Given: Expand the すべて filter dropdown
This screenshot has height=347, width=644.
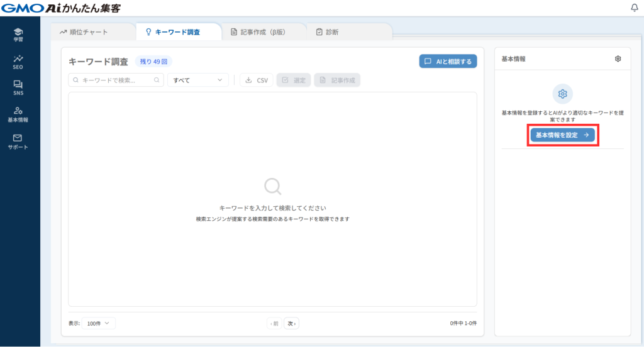Looking at the screenshot, I should tap(197, 80).
